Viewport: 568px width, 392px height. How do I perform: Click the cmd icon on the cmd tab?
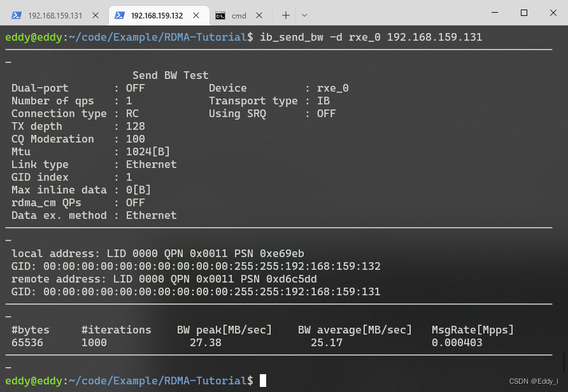(220, 15)
